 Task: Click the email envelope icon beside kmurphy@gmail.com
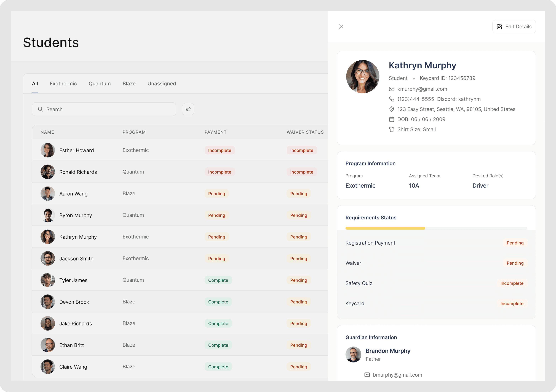tap(392, 89)
